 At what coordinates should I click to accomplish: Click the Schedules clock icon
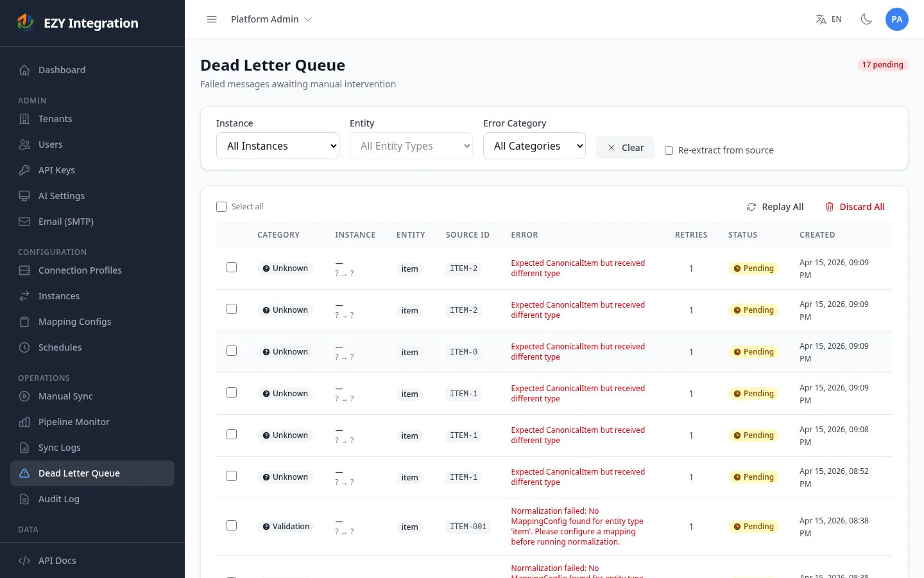[x=24, y=347]
